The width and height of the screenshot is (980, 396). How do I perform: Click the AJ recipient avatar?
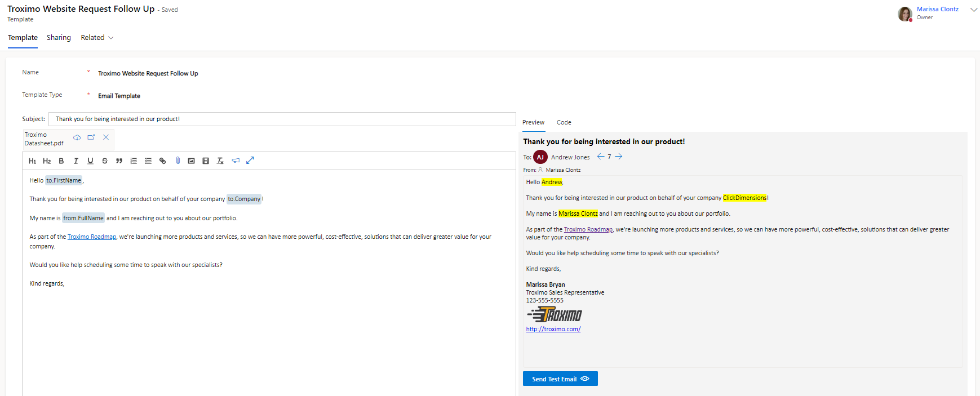[x=540, y=157]
